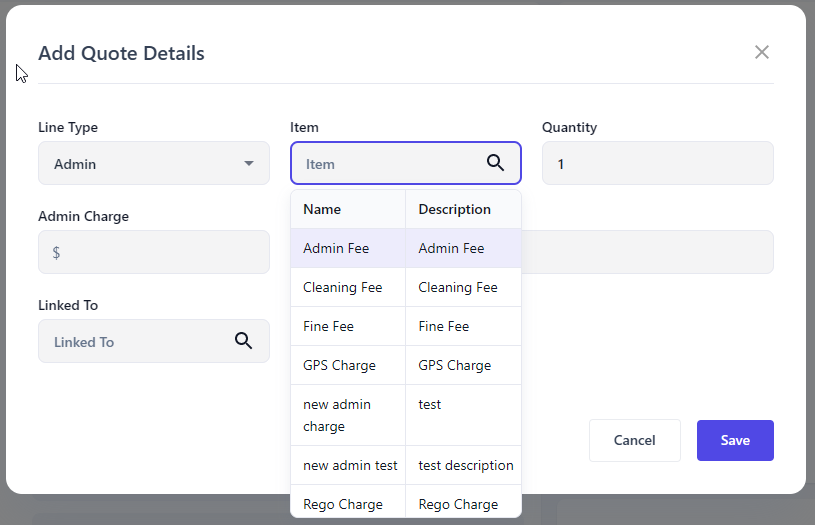815x525 pixels.
Task: Click the Cancel button
Action: tap(634, 440)
